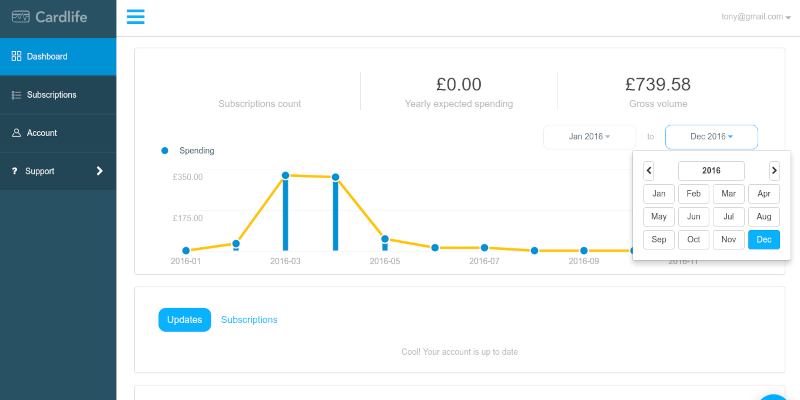The image size is (800, 400).
Task: Click the Cardlife logo icon
Action: click(x=20, y=17)
